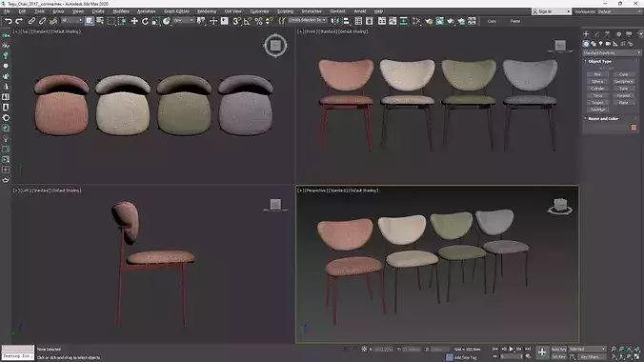
Task: Click the Cone primitive button
Action: (624, 74)
